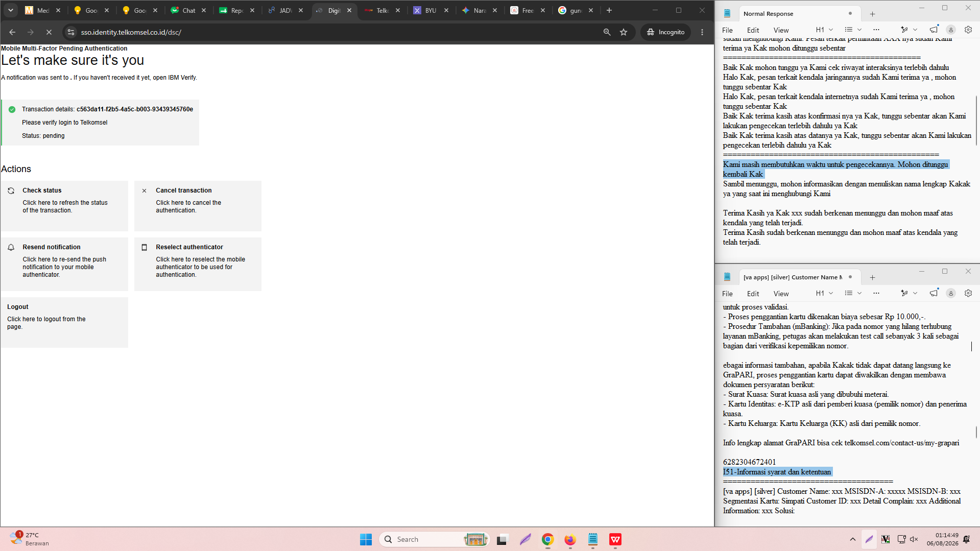Viewport: 980px width, 551px height.
Task: Open Firefox from the taskbar
Action: pyautogui.click(x=570, y=539)
